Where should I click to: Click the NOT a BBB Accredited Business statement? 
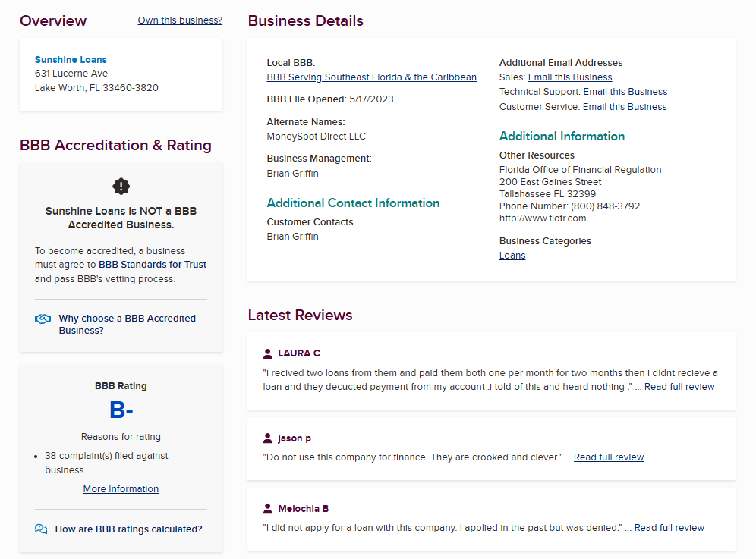click(121, 218)
